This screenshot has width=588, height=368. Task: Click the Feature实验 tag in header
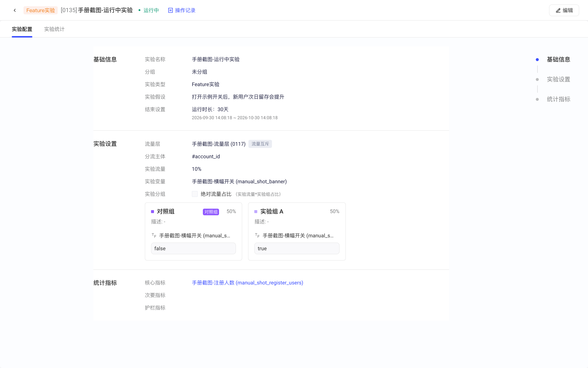coord(41,10)
